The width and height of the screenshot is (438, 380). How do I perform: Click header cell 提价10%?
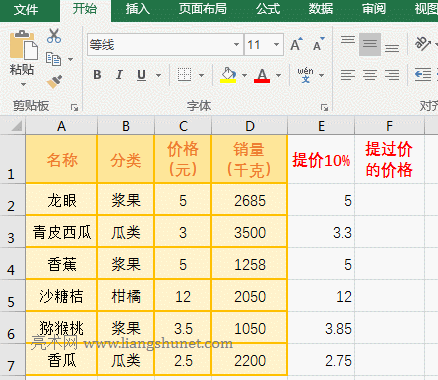click(x=321, y=159)
